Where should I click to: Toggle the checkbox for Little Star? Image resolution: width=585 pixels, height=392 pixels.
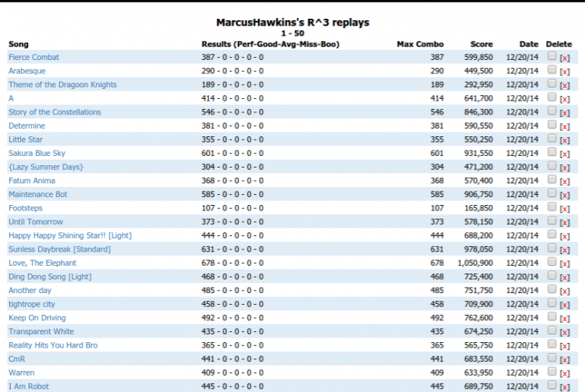click(x=551, y=138)
